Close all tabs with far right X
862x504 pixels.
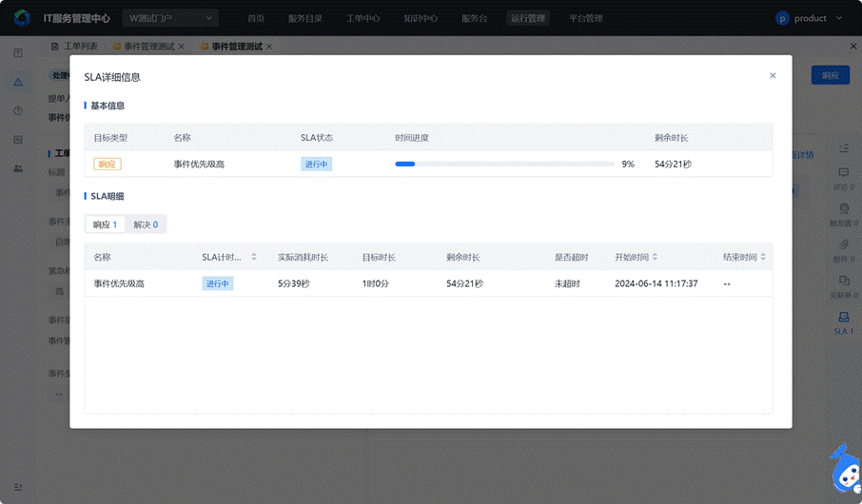coord(853,47)
